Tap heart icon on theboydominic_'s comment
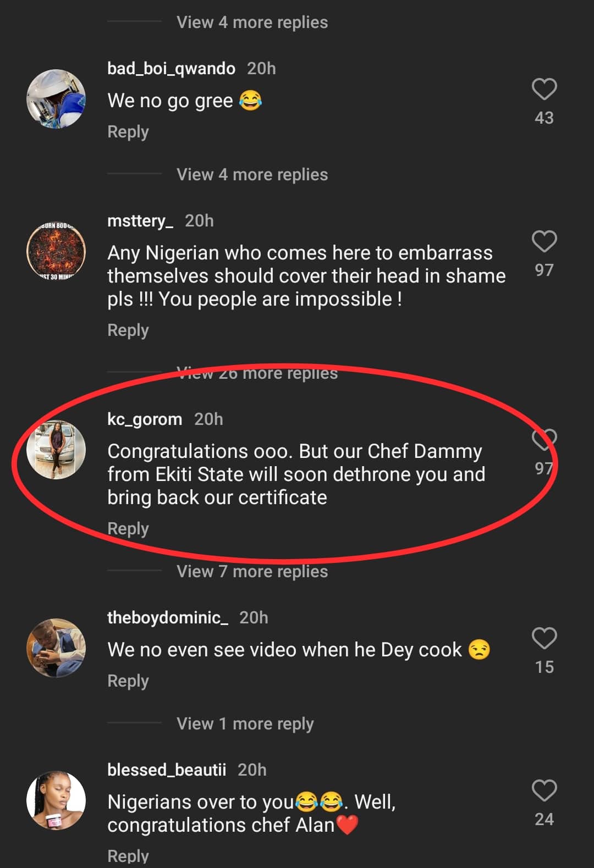This screenshot has width=594, height=868. (544, 638)
